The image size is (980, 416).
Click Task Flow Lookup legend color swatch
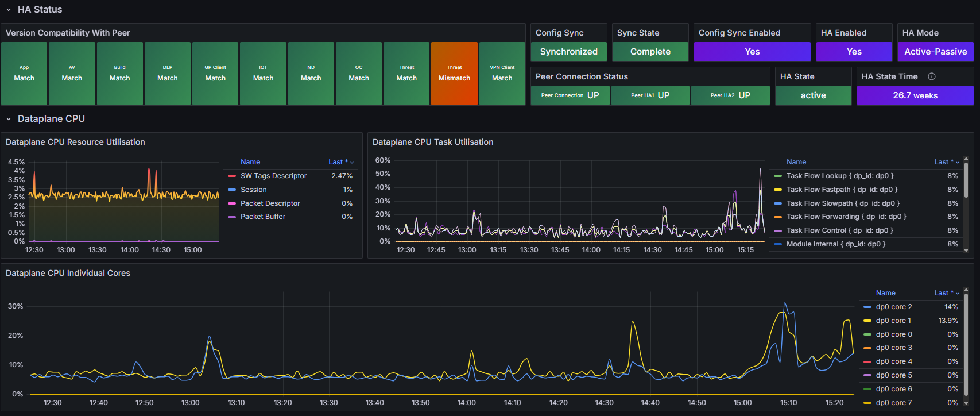[x=778, y=176]
